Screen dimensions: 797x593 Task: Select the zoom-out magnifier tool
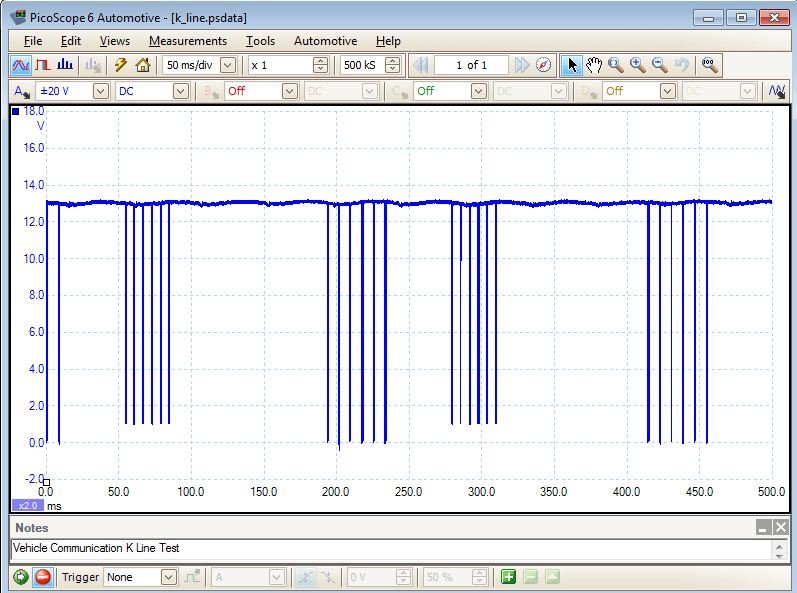point(659,66)
